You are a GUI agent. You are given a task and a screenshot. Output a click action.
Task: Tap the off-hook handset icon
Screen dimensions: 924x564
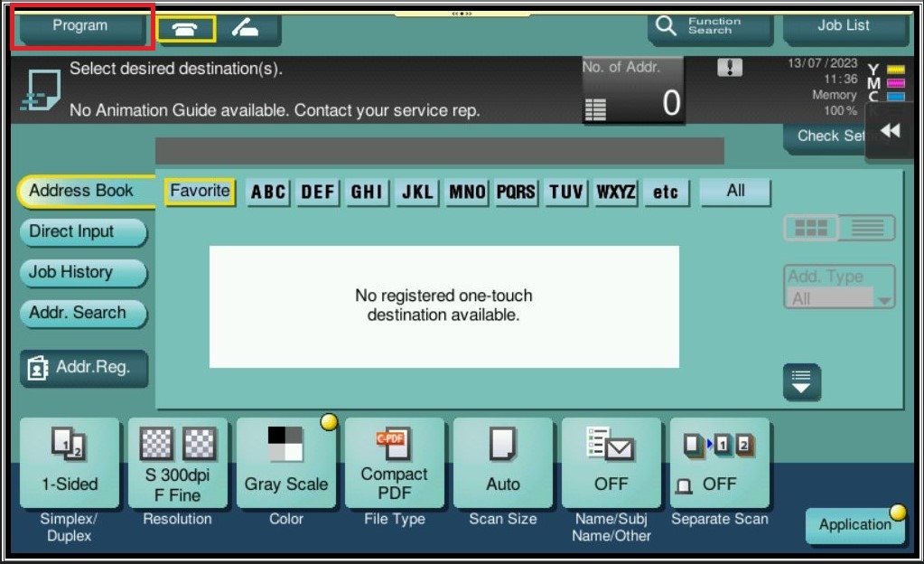245,29
